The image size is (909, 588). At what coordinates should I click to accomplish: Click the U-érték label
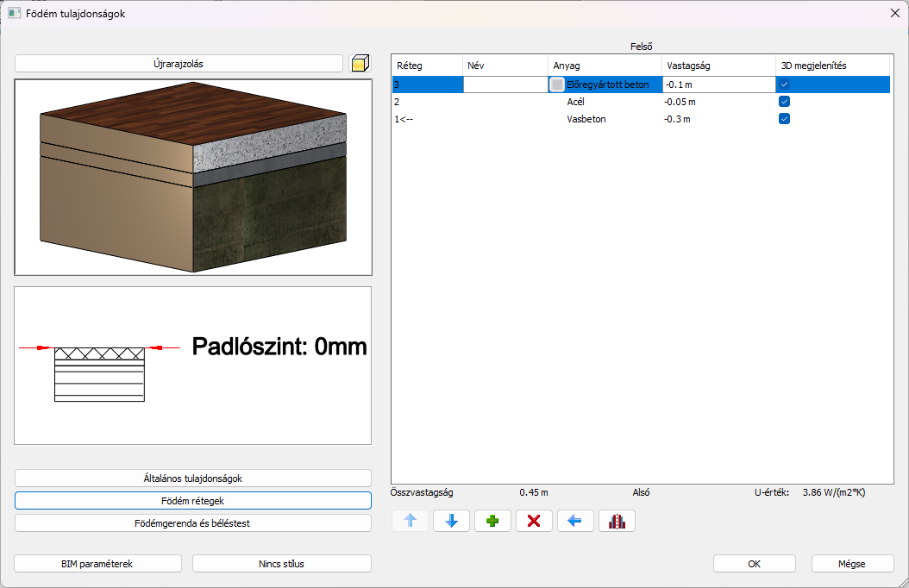(772, 492)
